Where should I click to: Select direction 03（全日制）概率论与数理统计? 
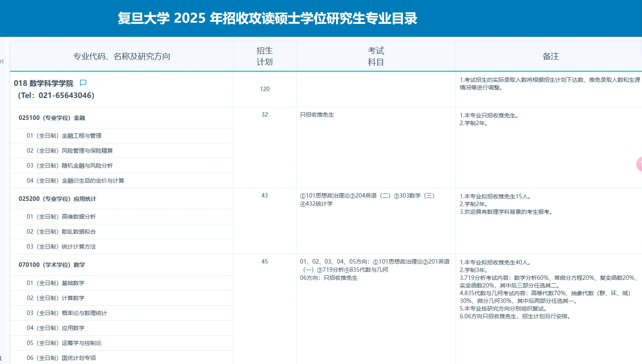122,313
